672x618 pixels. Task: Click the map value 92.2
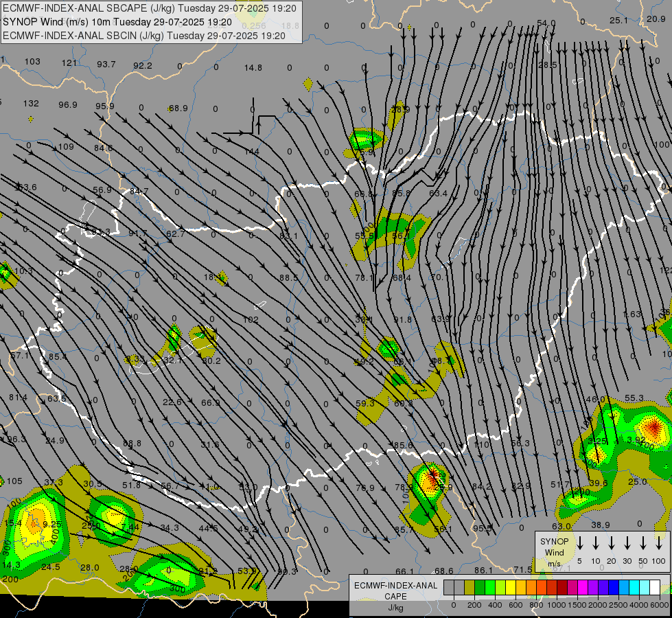pyautogui.click(x=142, y=66)
